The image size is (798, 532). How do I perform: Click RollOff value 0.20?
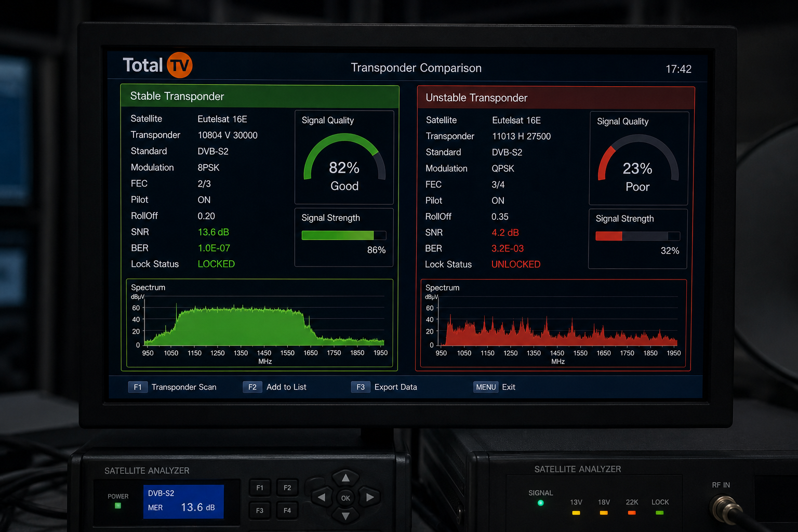(x=206, y=216)
